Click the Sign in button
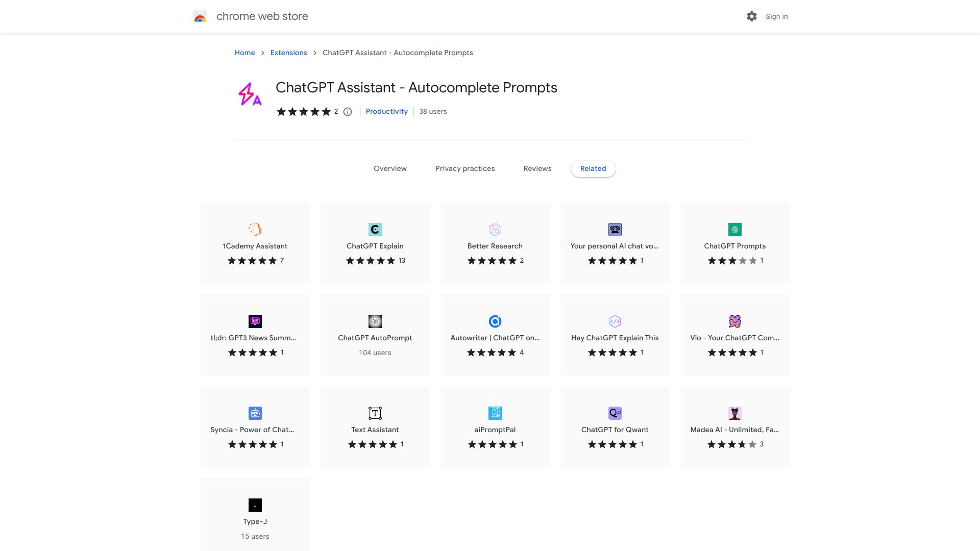Viewport: 980px width, 551px height. 776,16
